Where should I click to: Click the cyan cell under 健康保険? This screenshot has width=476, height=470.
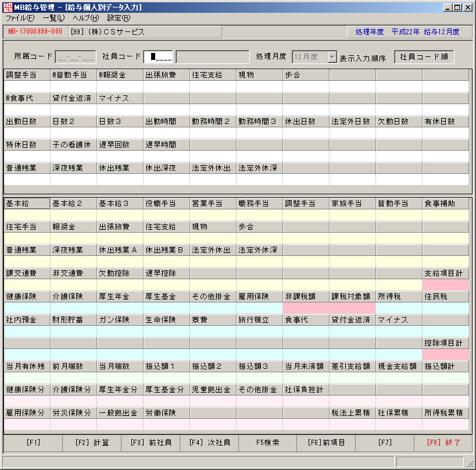pyautogui.click(x=27, y=308)
